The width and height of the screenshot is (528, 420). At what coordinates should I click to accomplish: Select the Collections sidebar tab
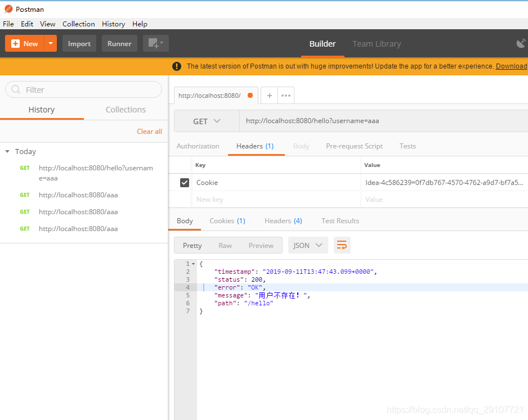pyautogui.click(x=126, y=110)
